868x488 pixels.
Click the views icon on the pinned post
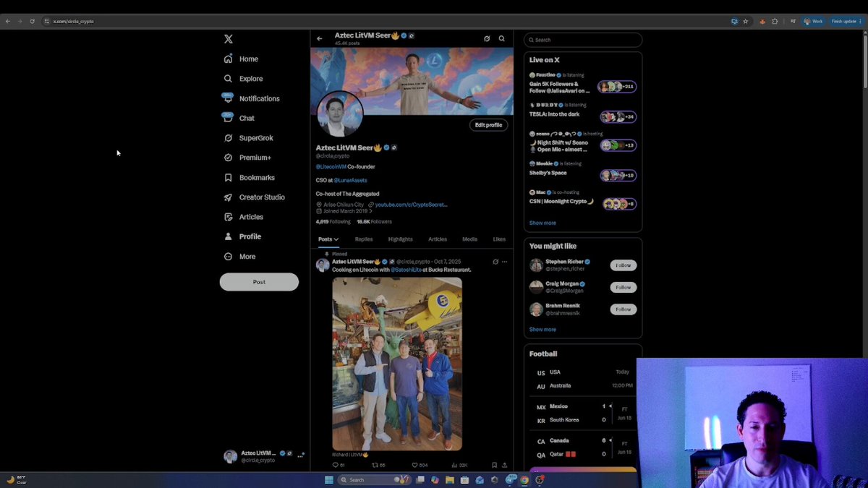click(455, 466)
